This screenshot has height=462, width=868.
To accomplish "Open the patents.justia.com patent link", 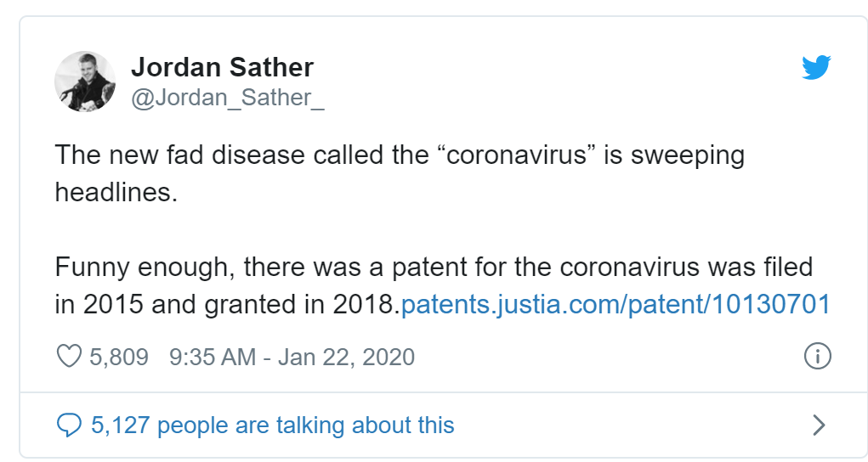I will point(614,305).
